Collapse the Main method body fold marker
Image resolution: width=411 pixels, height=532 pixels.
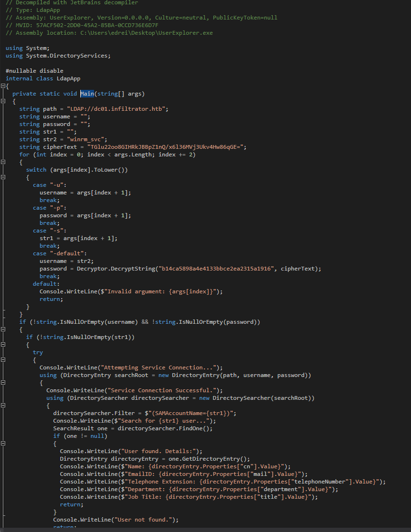click(x=3, y=101)
